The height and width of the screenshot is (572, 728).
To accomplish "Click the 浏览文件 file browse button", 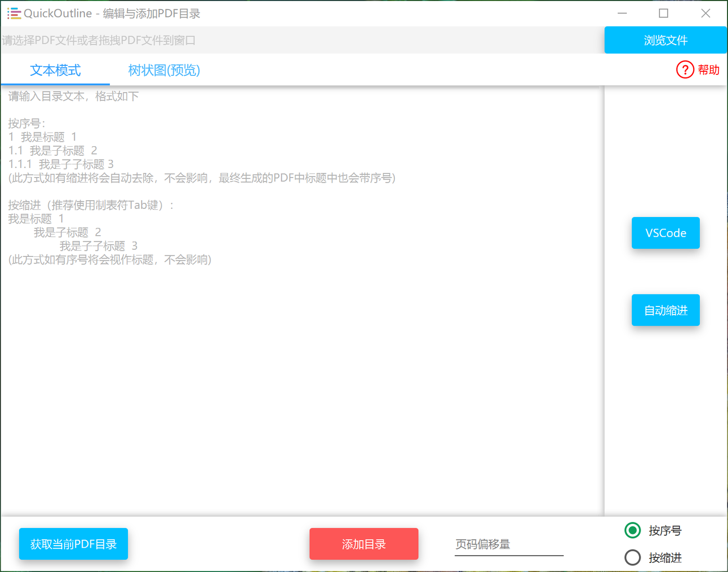I will click(665, 40).
